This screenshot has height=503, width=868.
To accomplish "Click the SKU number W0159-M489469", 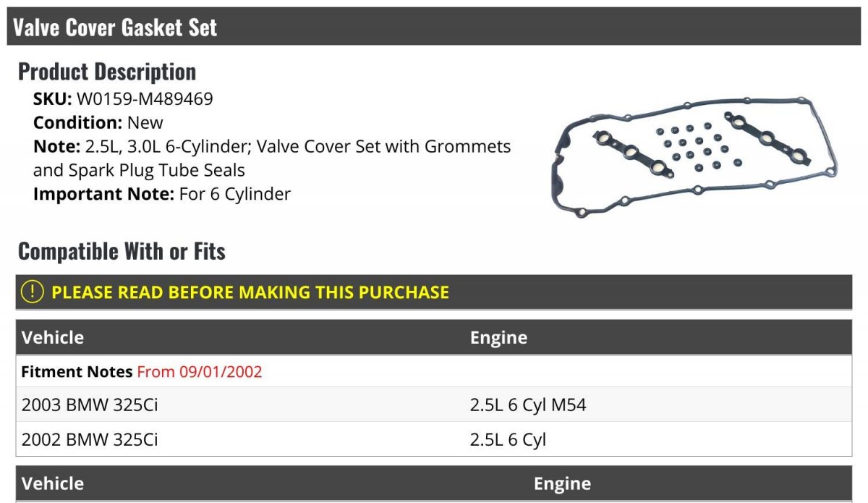I will 145,99.
